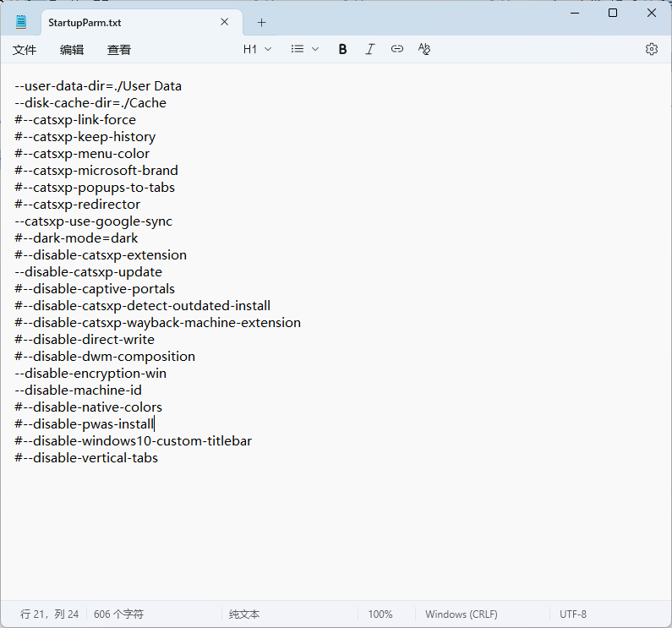Viewport: 672px width, 628px height.
Task: Click the 行 21, 列 24 position indicator
Action: pos(50,614)
